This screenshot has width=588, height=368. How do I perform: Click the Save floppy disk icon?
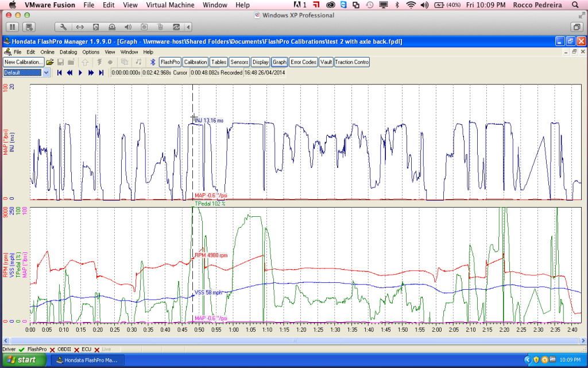click(x=60, y=62)
